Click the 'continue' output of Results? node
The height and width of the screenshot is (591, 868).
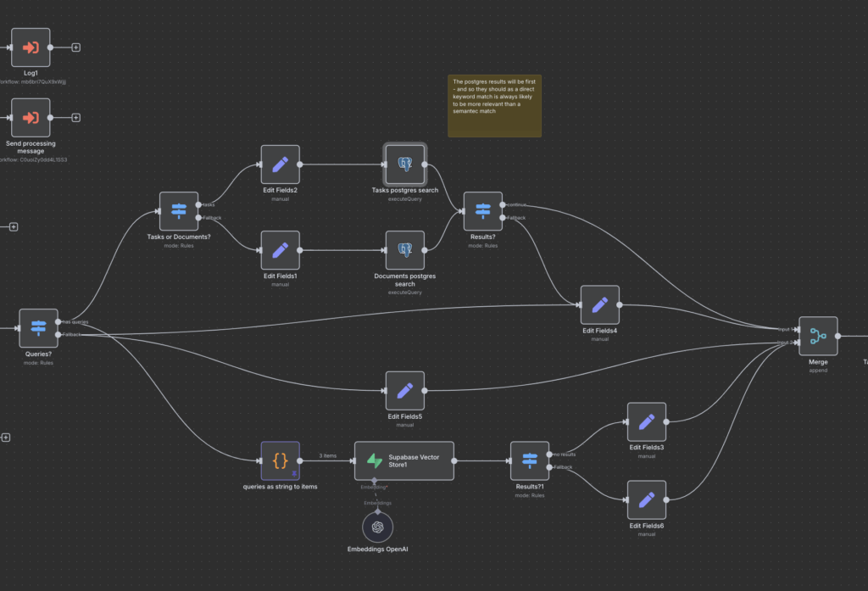pos(503,205)
